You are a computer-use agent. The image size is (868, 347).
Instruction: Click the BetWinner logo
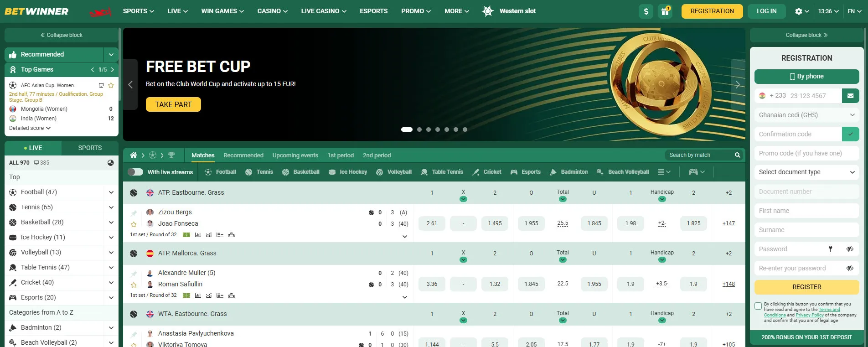pyautogui.click(x=36, y=11)
